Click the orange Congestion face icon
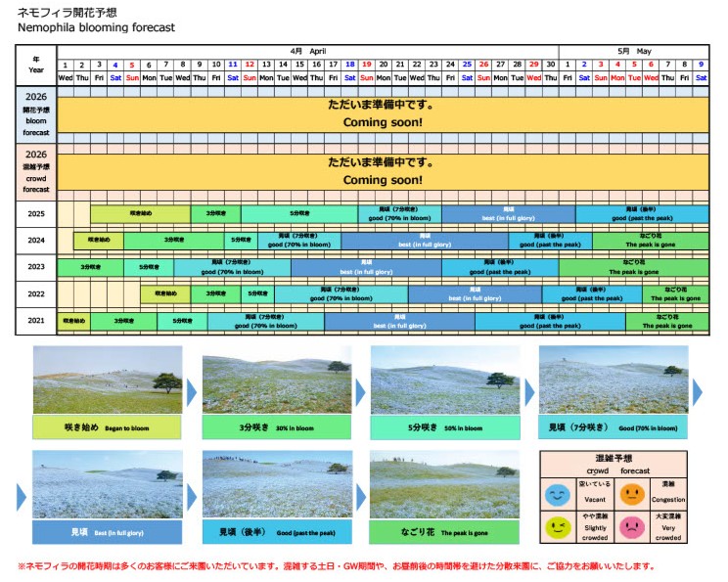The width and height of the screenshot is (728, 582). click(x=632, y=494)
